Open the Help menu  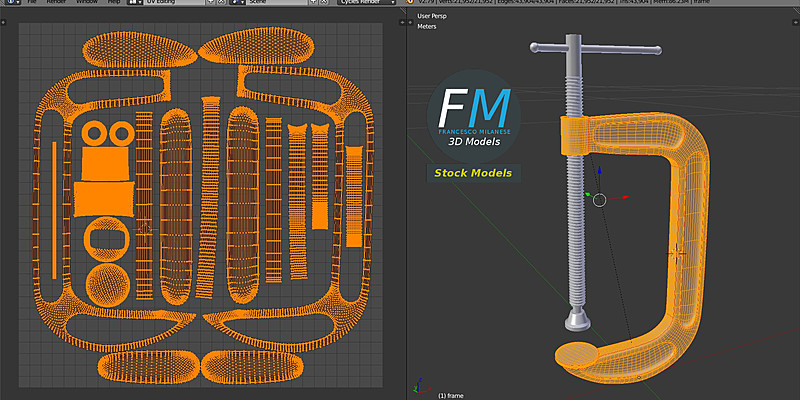114,2
